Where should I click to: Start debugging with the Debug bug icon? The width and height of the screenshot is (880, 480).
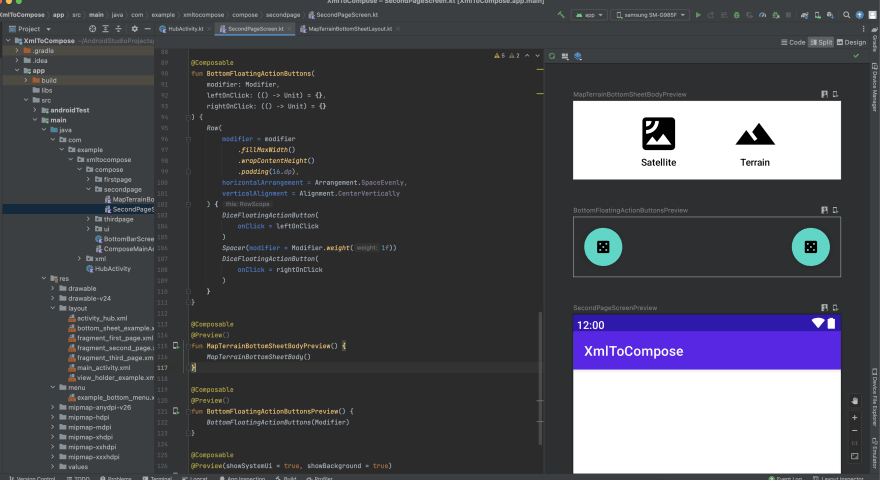click(737, 15)
